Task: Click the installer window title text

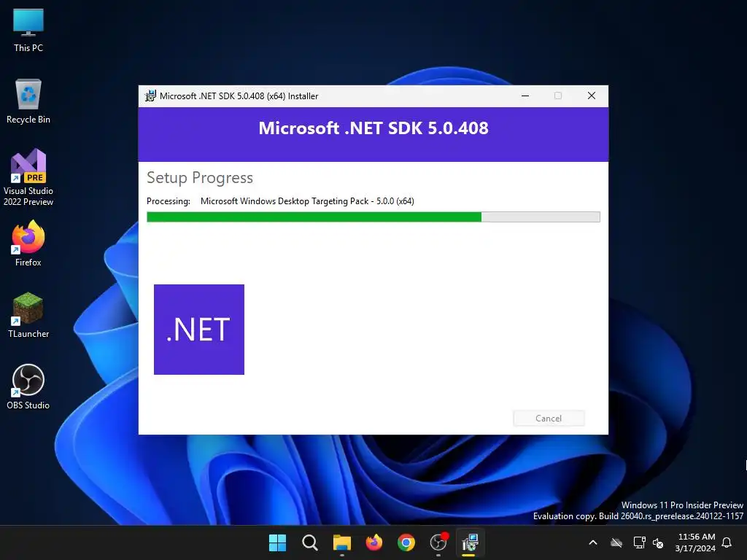Action: coord(239,96)
